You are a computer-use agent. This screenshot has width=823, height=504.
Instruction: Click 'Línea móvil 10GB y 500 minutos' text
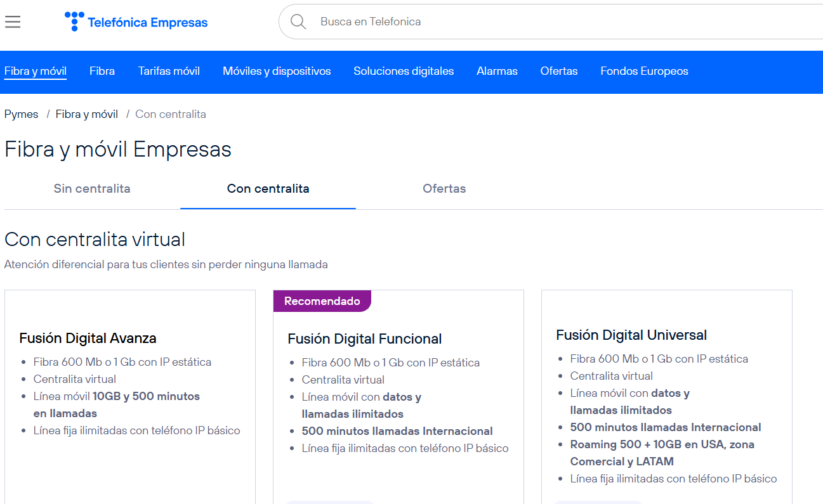[117, 404]
